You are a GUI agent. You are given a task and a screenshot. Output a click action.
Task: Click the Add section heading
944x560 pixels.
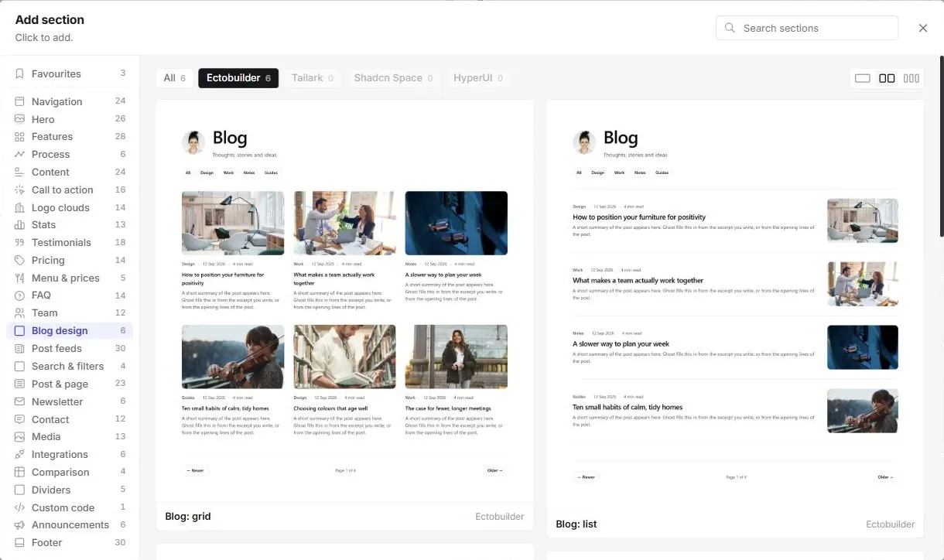(50, 20)
